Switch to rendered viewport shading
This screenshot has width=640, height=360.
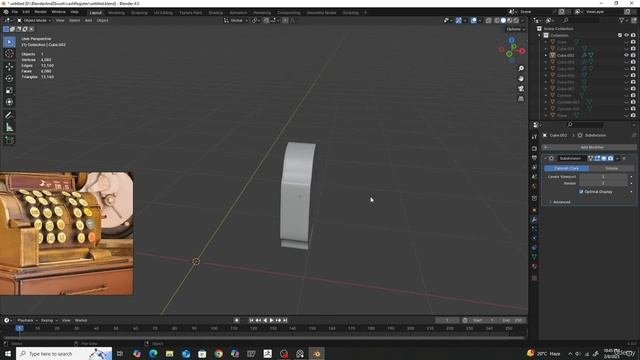(x=516, y=20)
